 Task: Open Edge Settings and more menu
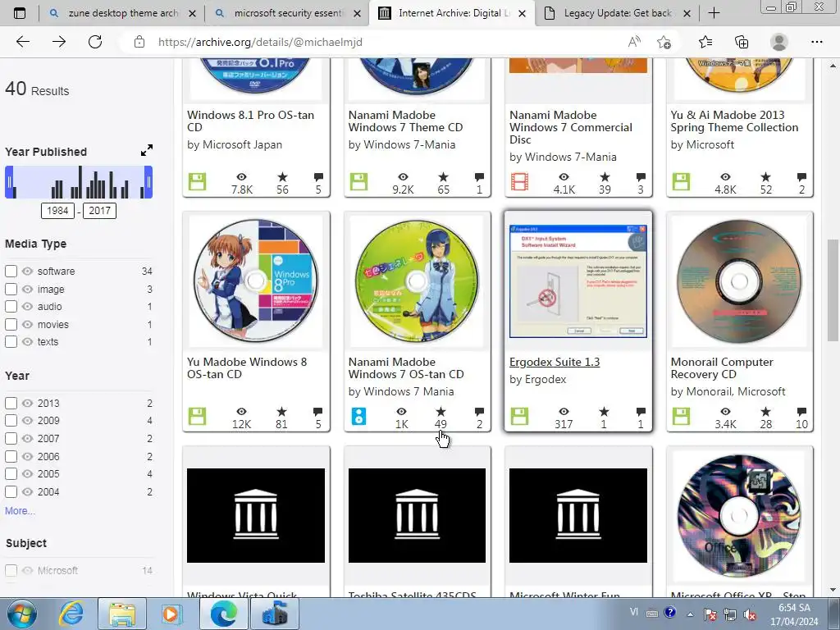[816, 42]
